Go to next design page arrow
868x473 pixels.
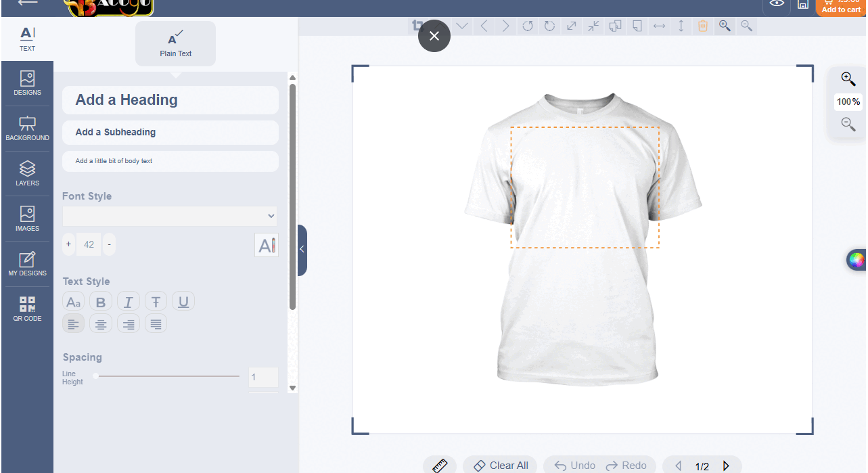tap(726, 466)
